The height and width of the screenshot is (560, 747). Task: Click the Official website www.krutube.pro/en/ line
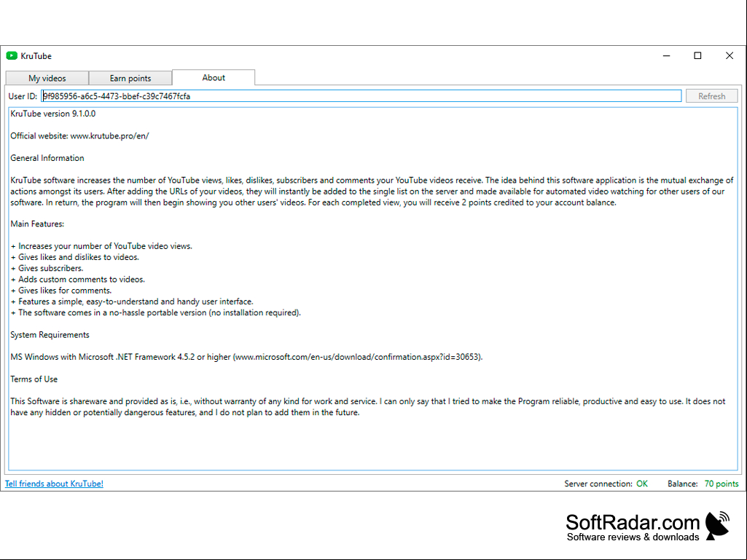point(79,135)
